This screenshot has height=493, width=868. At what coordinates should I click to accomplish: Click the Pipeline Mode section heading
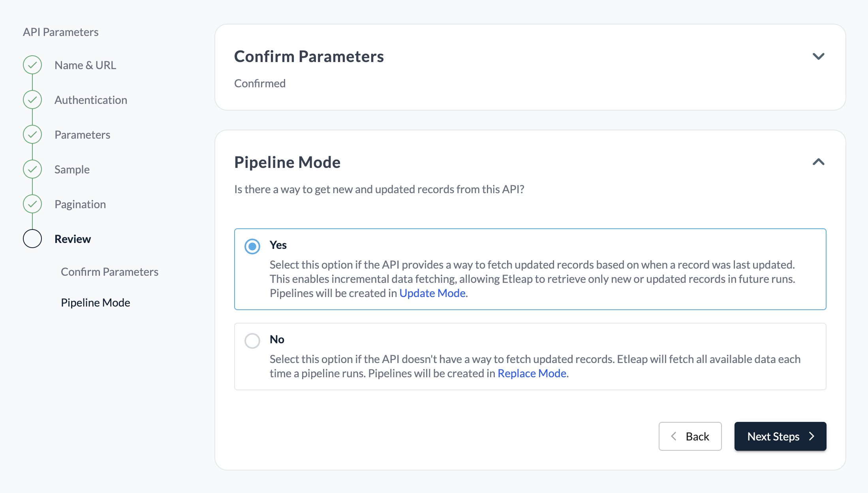tap(287, 162)
